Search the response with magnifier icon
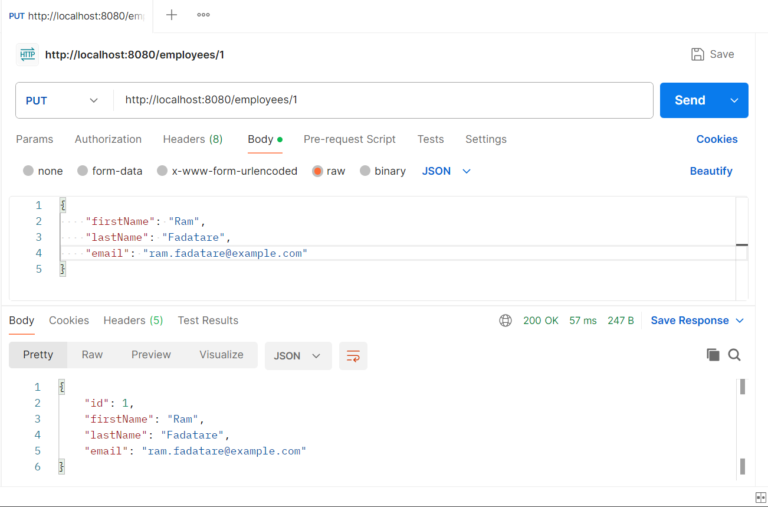The width and height of the screenshot is (768, 507). pyautogui.click(x=734, y=355)
